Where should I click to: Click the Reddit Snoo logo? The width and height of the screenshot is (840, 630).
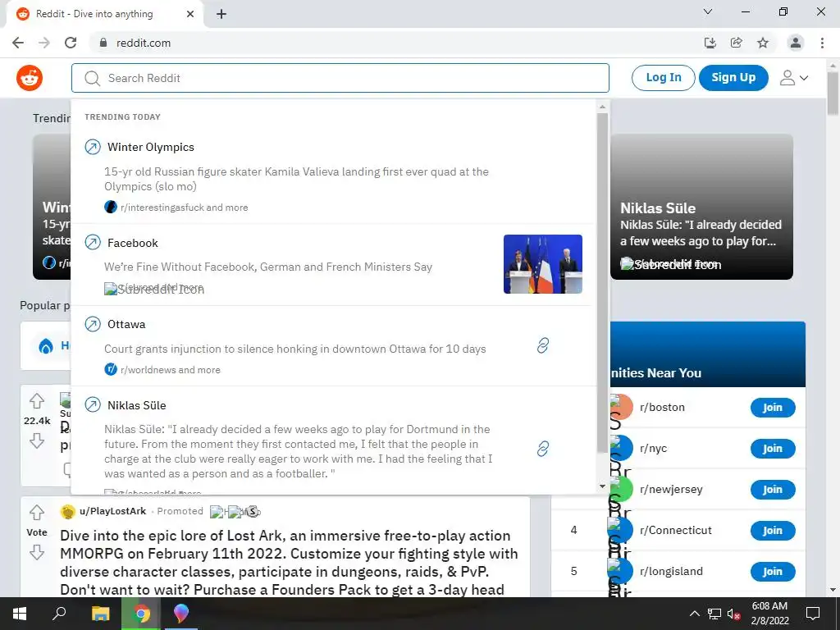pyautogui.click(x=30, y=78)
